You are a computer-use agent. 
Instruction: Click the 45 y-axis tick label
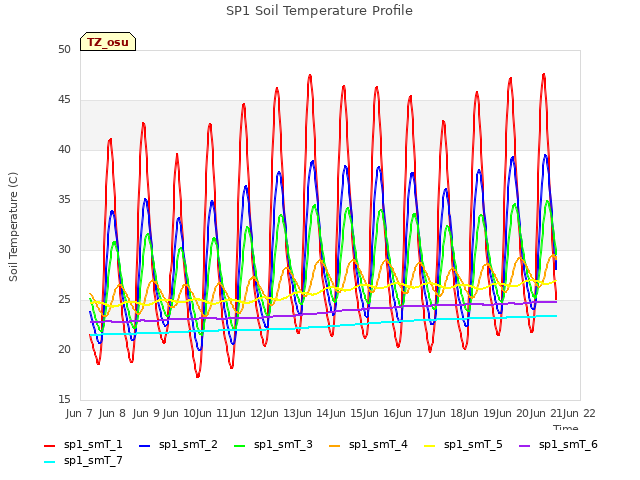tap(64, 100)
